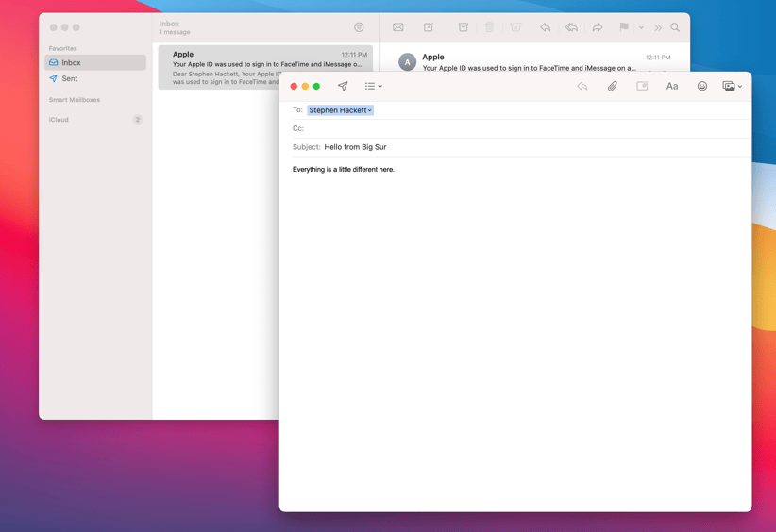Click the reply arrow in compose toolbar
The image size is (776, 532).
[x=582, y=86]
